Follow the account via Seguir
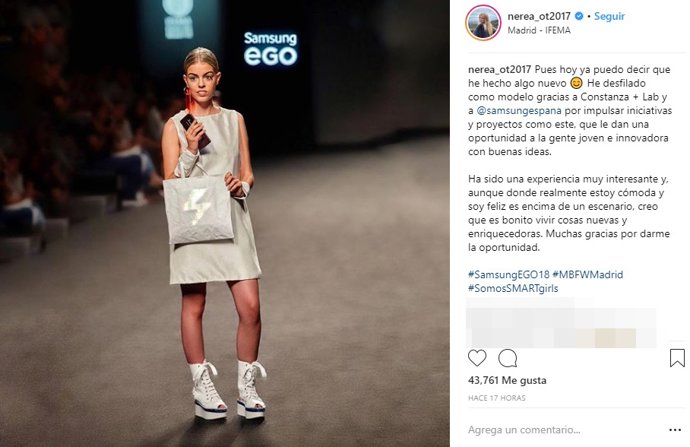The height and width of the screenshot is (447, 690). point(609,16)
